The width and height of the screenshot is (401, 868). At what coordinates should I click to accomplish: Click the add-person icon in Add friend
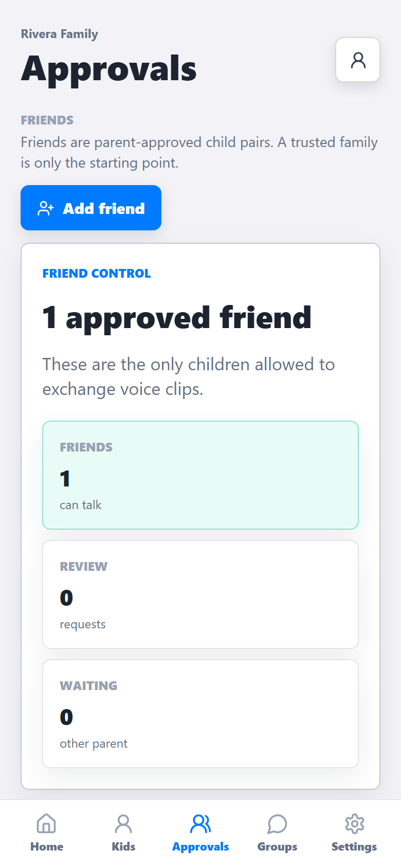coord(46,208)
